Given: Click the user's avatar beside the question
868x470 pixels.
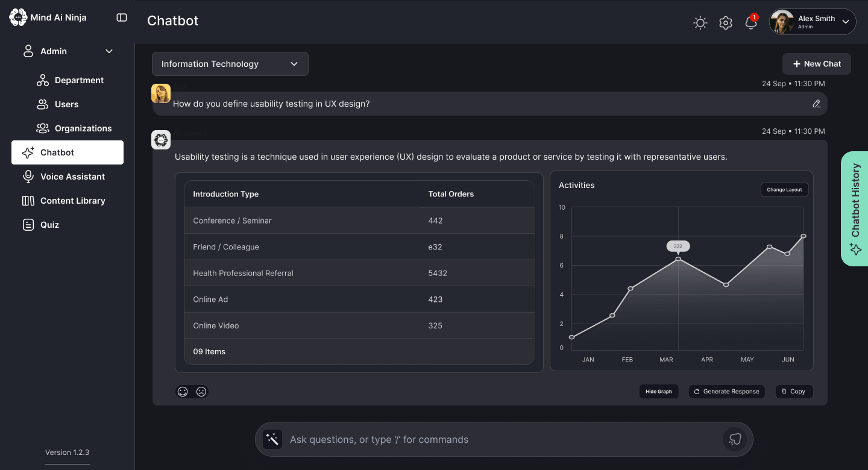Looking at the screenshot, I should (x=161, y=93).
